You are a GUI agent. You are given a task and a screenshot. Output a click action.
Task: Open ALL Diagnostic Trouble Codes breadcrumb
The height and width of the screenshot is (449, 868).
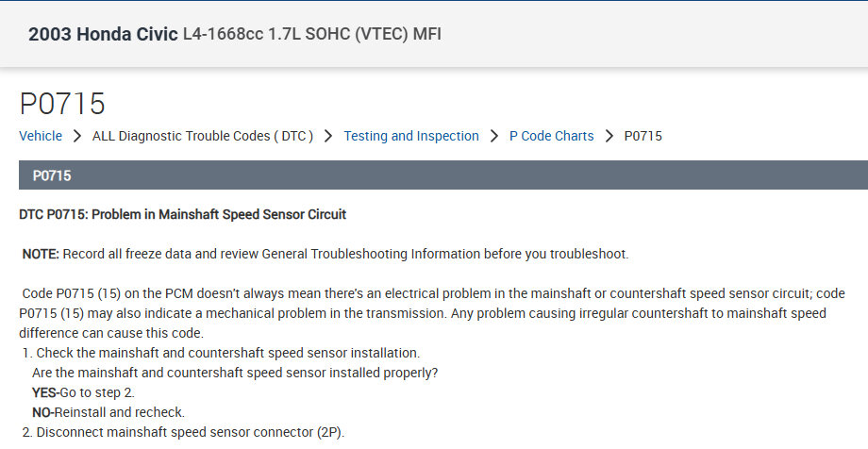tap(202, 136)
